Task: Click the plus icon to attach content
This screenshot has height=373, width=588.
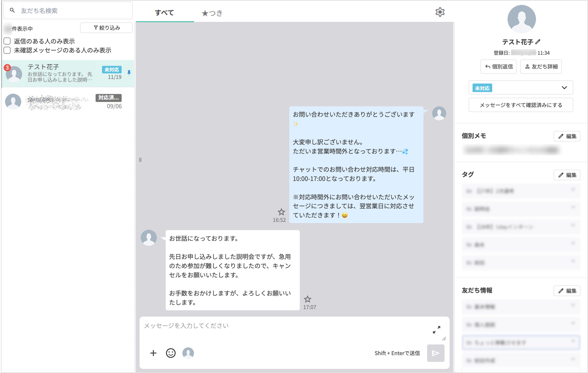Action: pos(153,353)
